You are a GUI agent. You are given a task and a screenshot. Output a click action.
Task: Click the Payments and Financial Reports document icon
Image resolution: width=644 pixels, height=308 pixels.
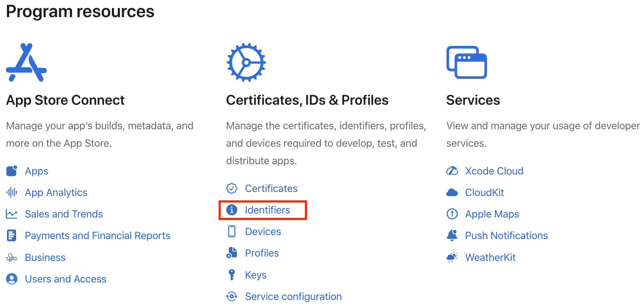12,235
